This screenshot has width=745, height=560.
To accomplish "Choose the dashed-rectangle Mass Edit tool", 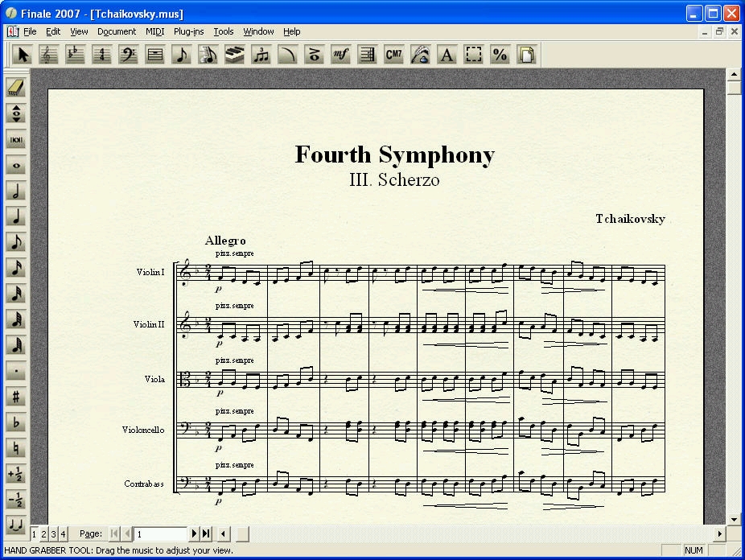I will pos(474,55).
